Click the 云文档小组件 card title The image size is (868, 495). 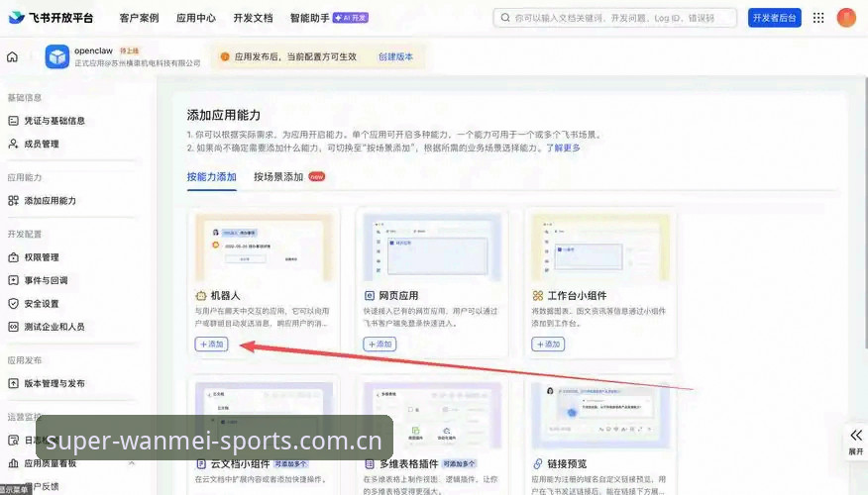(240, 463)
